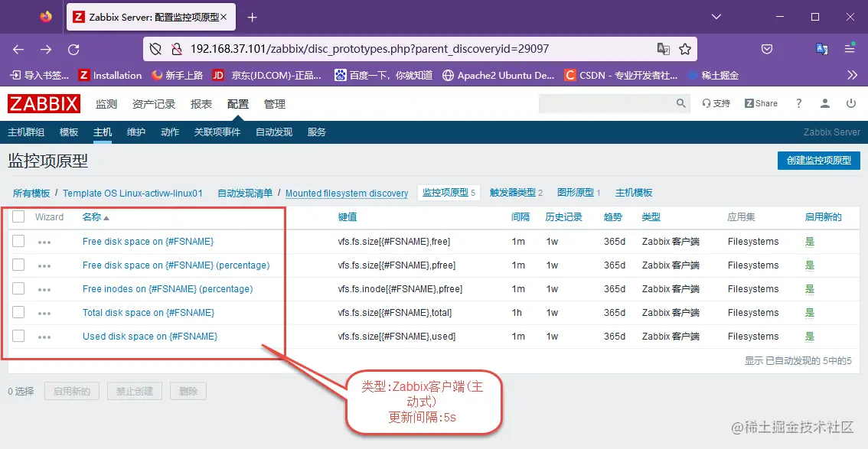868x449 pixels.
Task: Check the select-all checkbox in the table header
Action: (x=18, y=217)
